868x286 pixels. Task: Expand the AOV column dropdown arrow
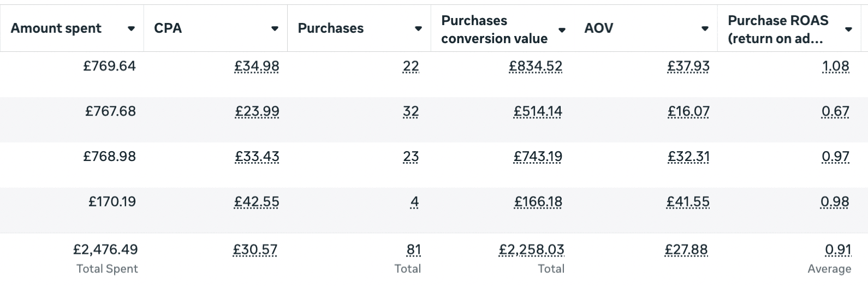point(705,29)
